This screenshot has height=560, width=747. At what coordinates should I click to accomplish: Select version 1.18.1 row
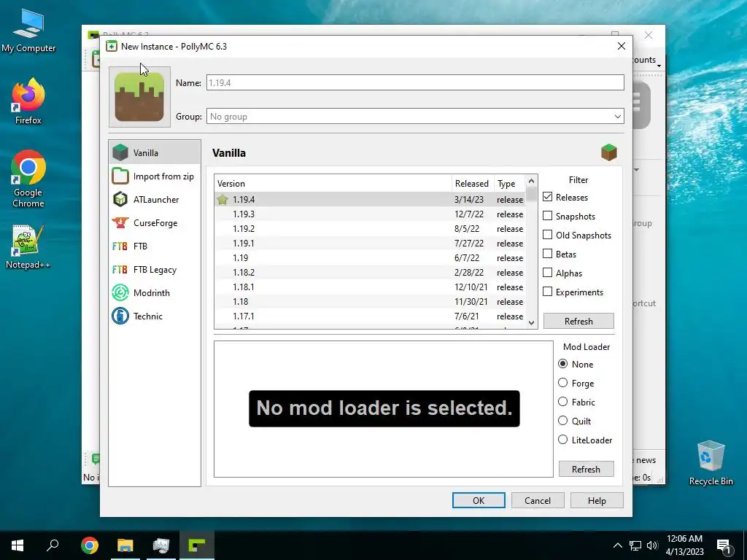tap(370, 287)
